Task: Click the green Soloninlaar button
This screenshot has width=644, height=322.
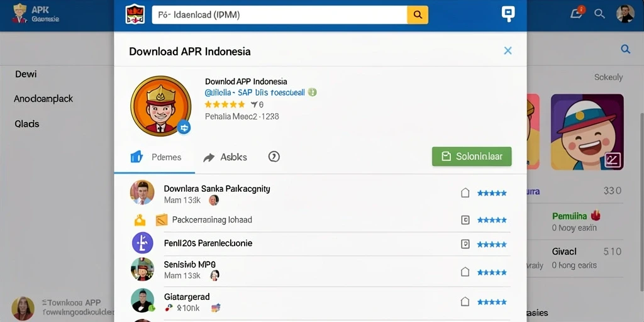Action: (x=472, y=157)
